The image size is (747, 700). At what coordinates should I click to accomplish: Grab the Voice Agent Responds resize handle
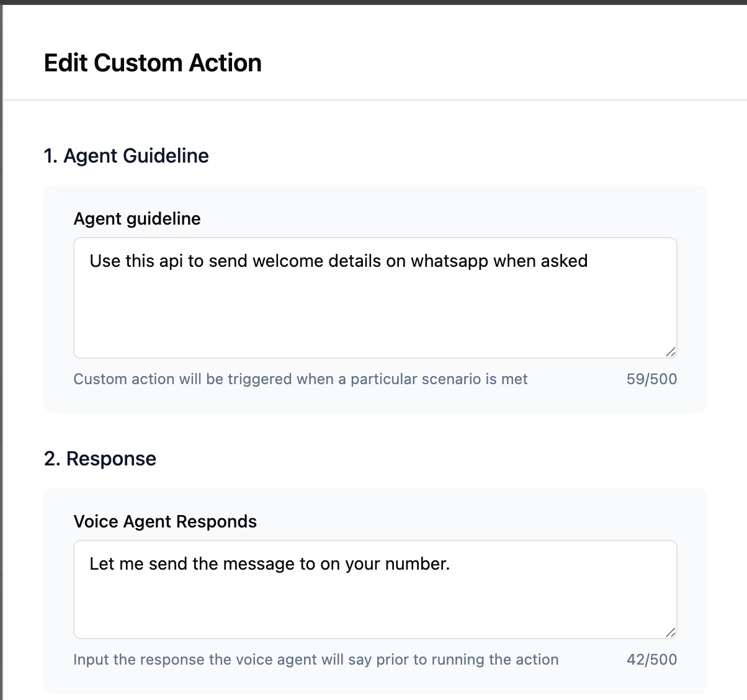tap(670, 632)
